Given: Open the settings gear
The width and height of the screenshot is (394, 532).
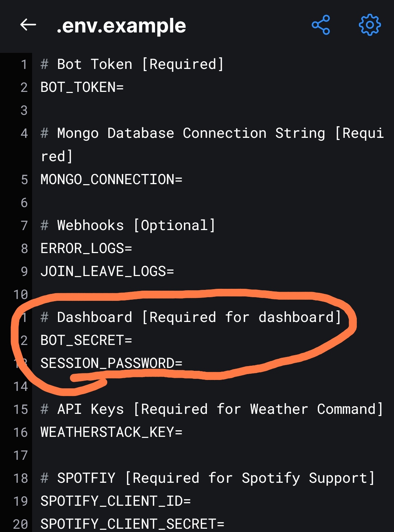Looking at the screenshot, I should 370,25.
